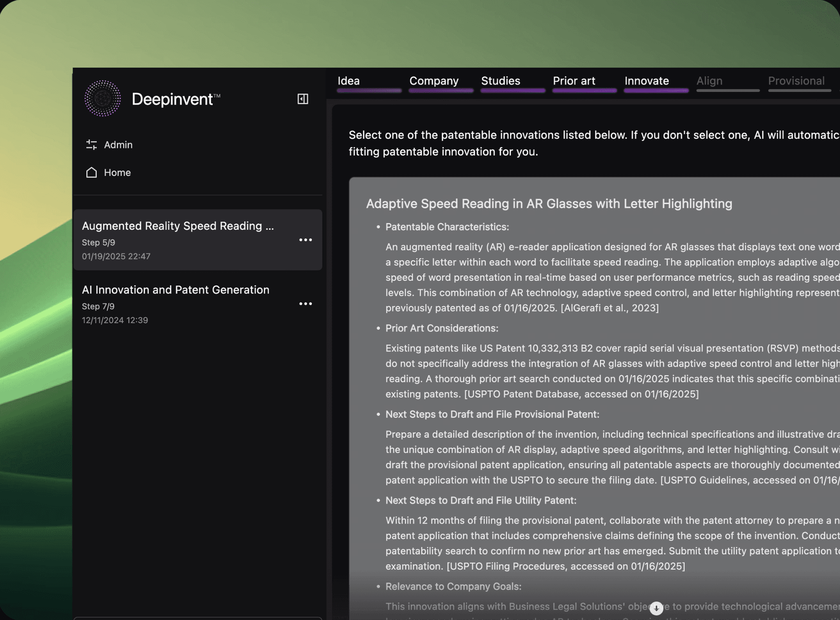Click the 'Patentable Characteristics:' heading
Screen dimensions: 840x620
click(447, 227)
